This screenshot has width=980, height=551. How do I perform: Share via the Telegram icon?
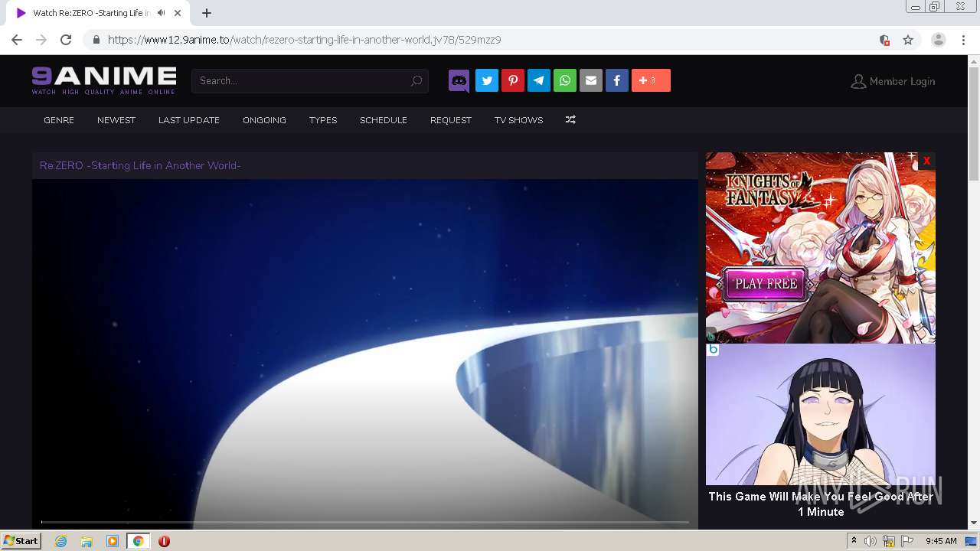(x=539, y=80)
